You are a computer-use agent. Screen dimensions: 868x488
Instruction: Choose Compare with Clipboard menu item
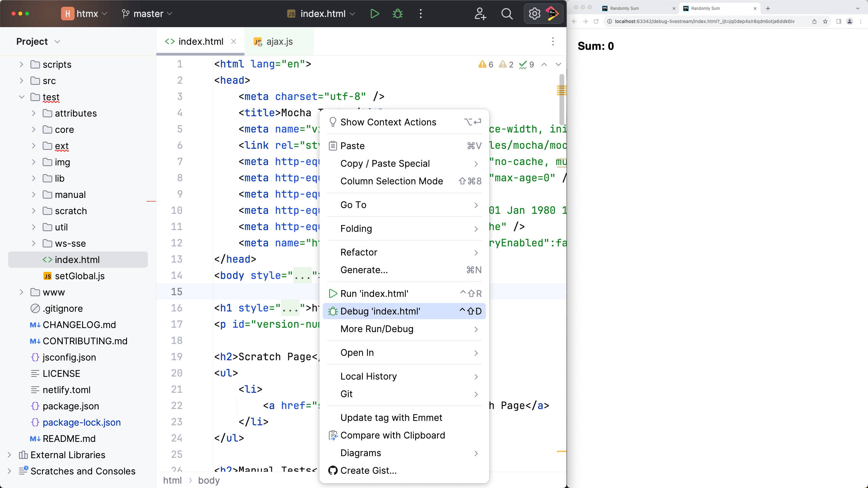[x=392, y=435]
